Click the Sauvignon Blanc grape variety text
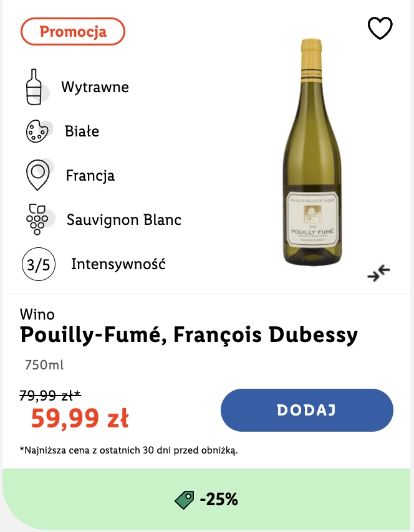 (124, 220)
